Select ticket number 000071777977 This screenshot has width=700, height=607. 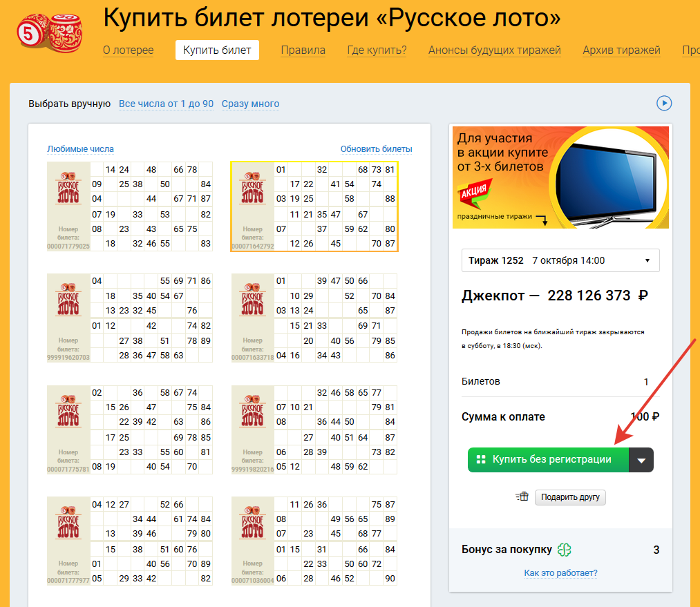tap(129, 541)
